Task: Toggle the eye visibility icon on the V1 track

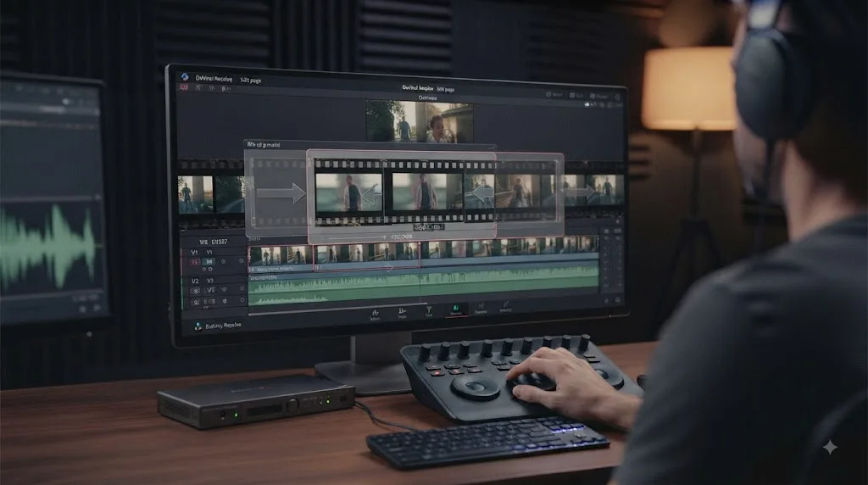Action: (x=224, y=261)
